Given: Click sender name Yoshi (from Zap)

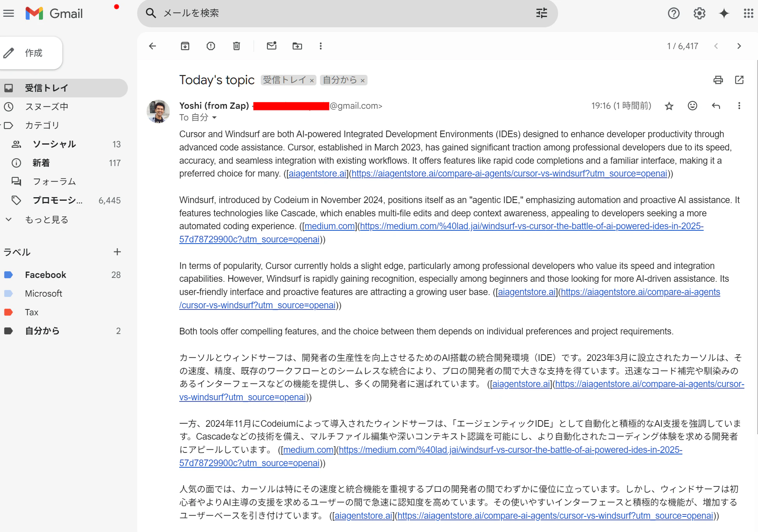Looking at the screenshot, I should (214, 106).
